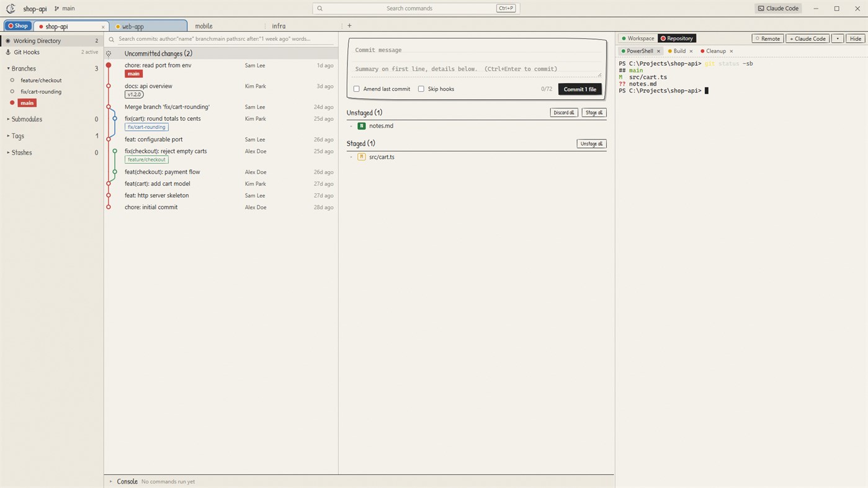Image resolution: width=868 pixels, height=488 pixels.
Task: Switch to the infra tab
Action: [279, 26]
